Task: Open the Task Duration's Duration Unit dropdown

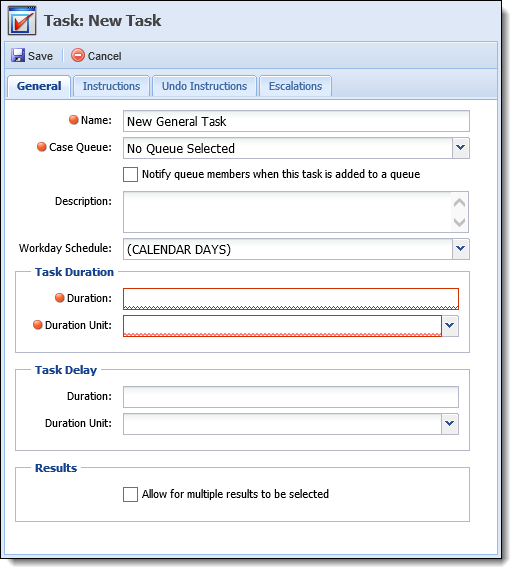Action: [450, 326]
